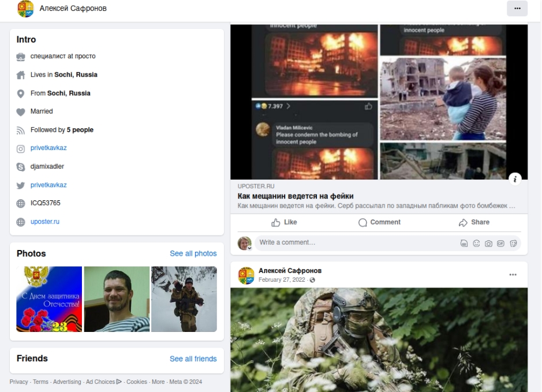
Task: Click the Twitter bird icon in Intro
Action: click(x=21, y=186)
